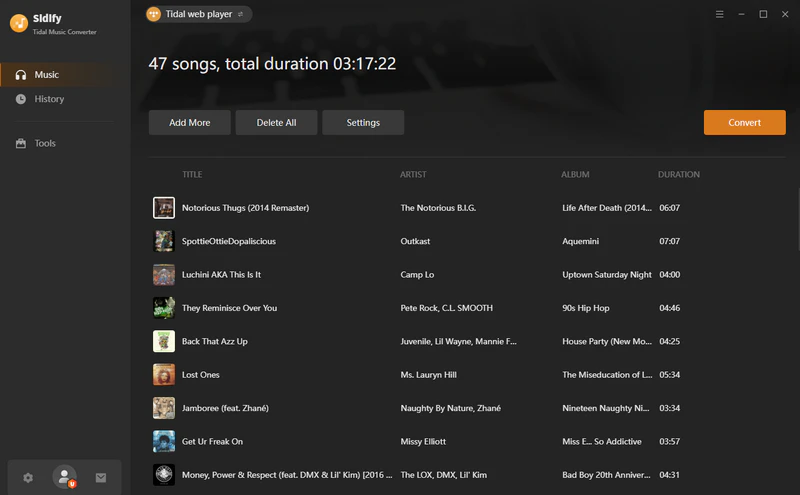Click the DURATION column header
This screenshot has height=495, width=800.
click(679, 175)
